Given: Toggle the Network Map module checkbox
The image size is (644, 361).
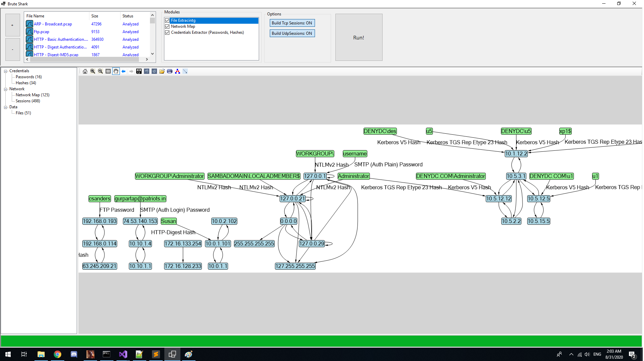Looking at the screenshot, I should point(167,27).
